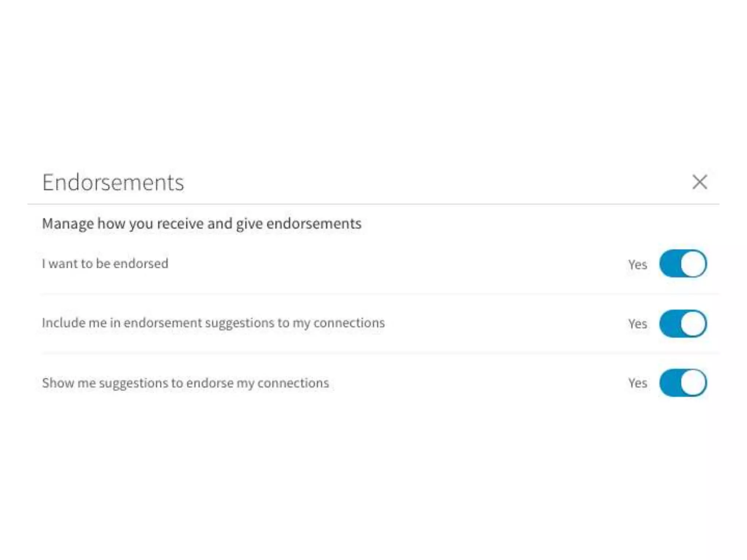This screenshot has height=560, width=747.
Task: Click the 'I want to be endorsed' label
Action: 105,264
